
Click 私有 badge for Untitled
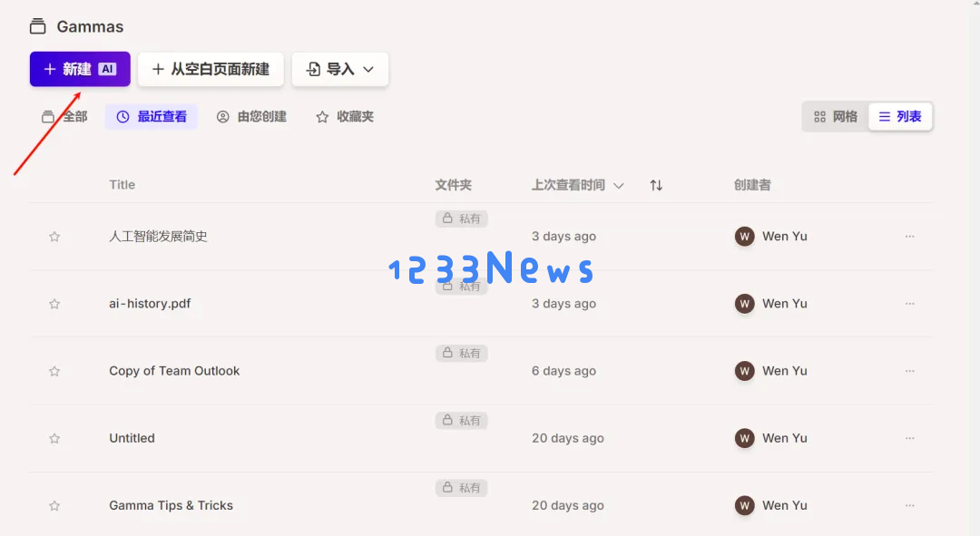[x=461, y=421]
